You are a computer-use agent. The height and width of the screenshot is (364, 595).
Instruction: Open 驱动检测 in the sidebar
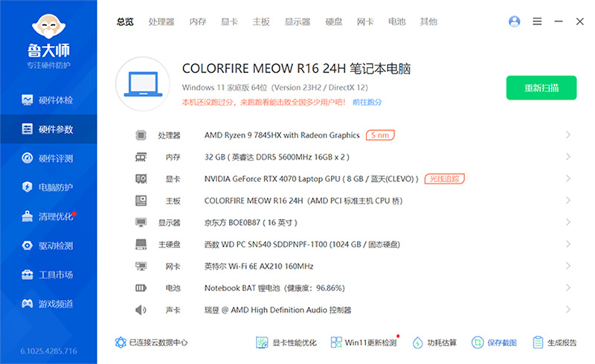48,245
